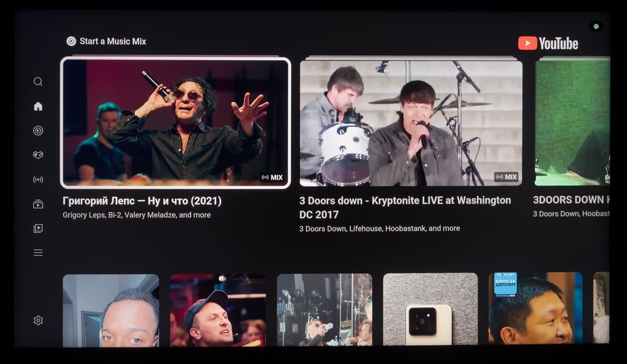Click the Start a Music Mix disc icon
The image size is (627, 364).
[71, 41]
